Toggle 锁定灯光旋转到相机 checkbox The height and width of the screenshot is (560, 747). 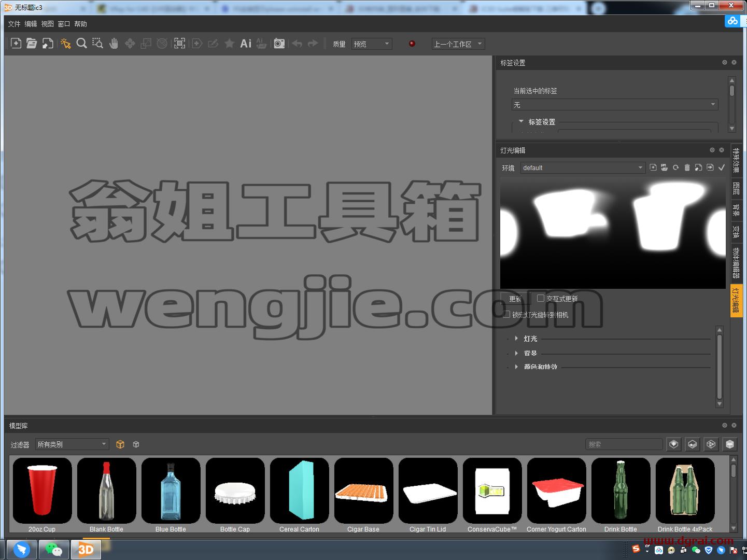pos(506,314)
